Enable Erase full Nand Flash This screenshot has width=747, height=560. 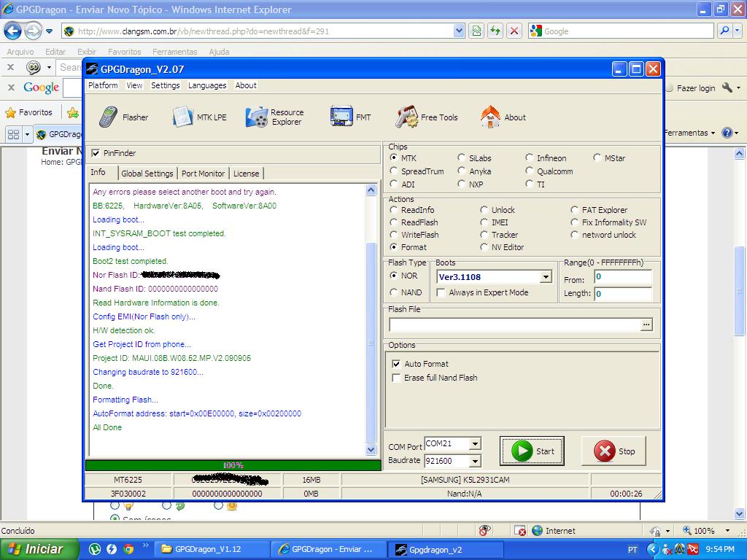coord(396,378)
